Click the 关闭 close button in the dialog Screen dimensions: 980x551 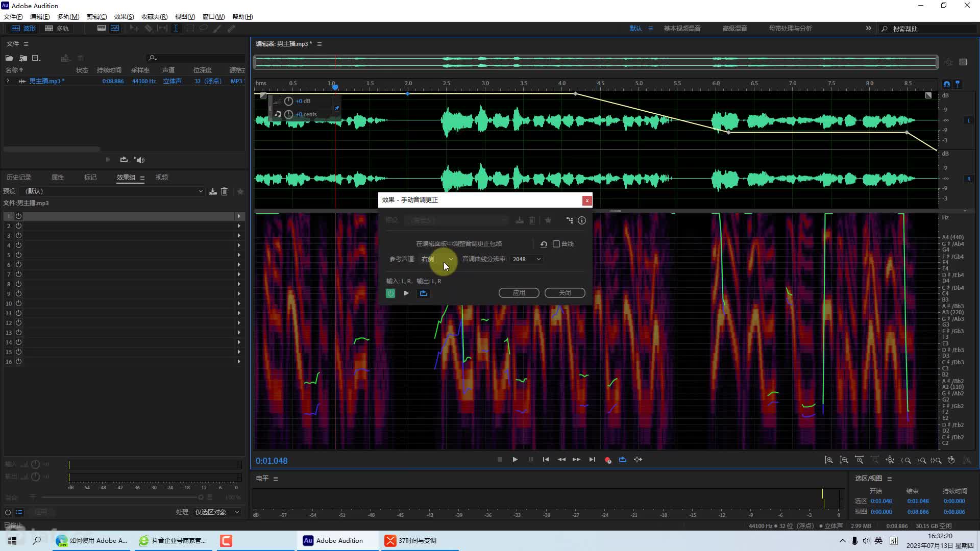click(x=565, y=293)
